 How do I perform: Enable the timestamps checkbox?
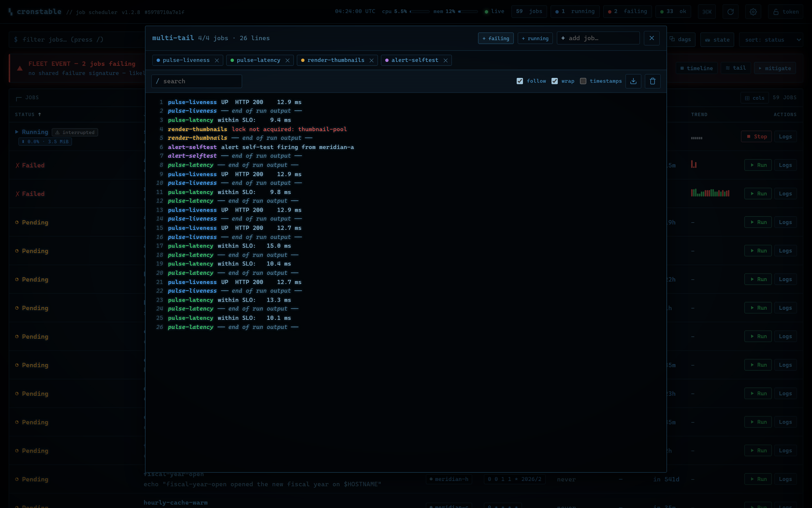coord(583,81)
